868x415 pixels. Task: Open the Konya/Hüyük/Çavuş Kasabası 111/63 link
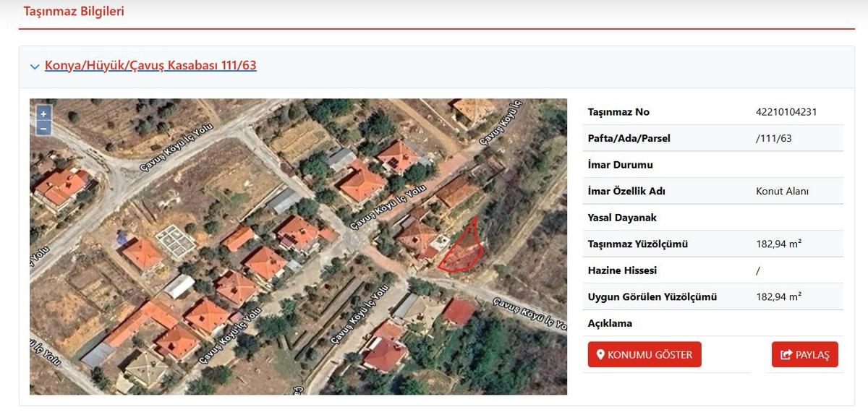click(150, 66)
